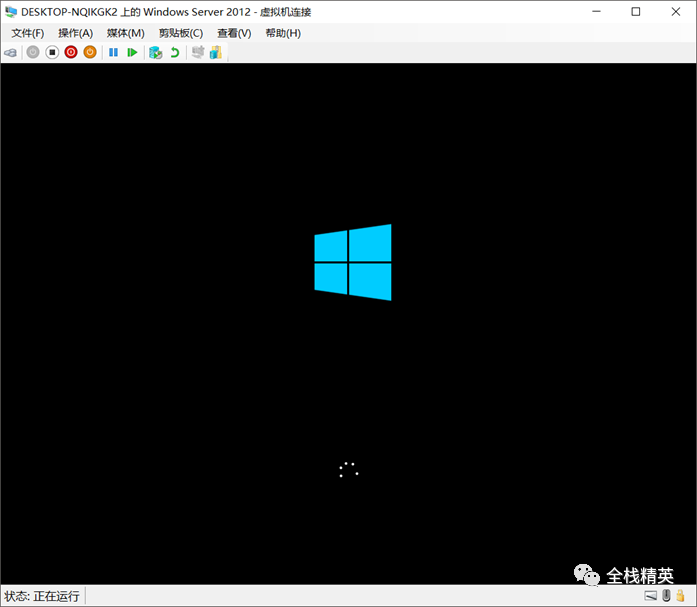Send Ctrl+Alt+Delete via toolbar icon

pos(10,53)
